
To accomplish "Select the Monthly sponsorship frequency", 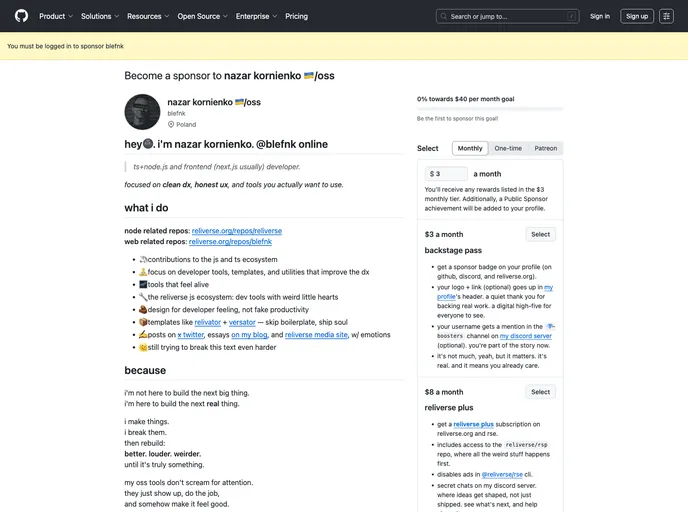I will 469,148.
